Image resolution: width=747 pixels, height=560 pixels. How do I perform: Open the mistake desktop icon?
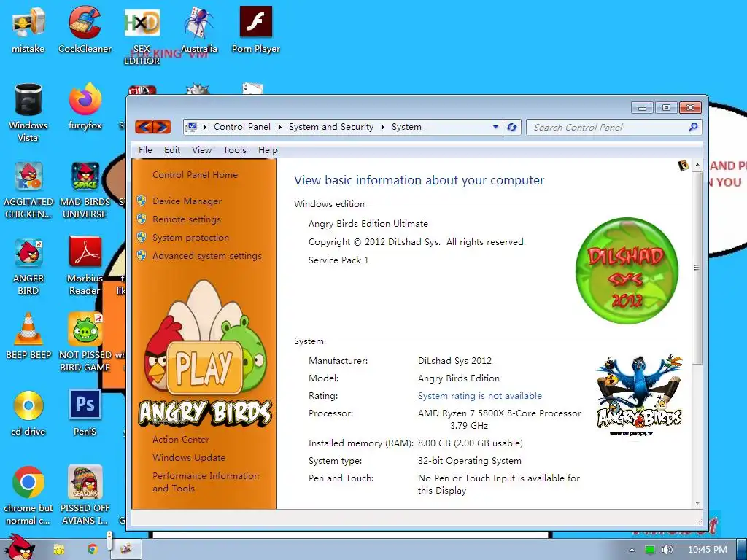click(28, 28)
